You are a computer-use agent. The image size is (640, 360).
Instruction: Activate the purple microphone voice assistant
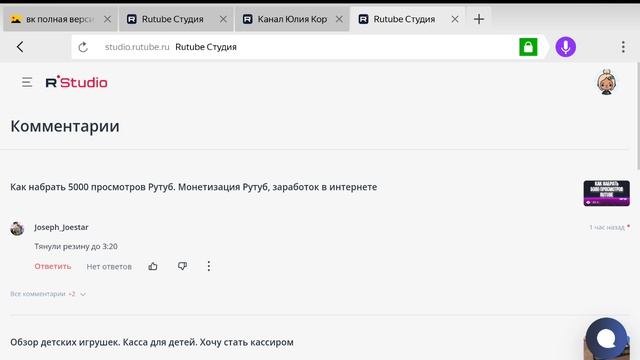tap(566, 47)
